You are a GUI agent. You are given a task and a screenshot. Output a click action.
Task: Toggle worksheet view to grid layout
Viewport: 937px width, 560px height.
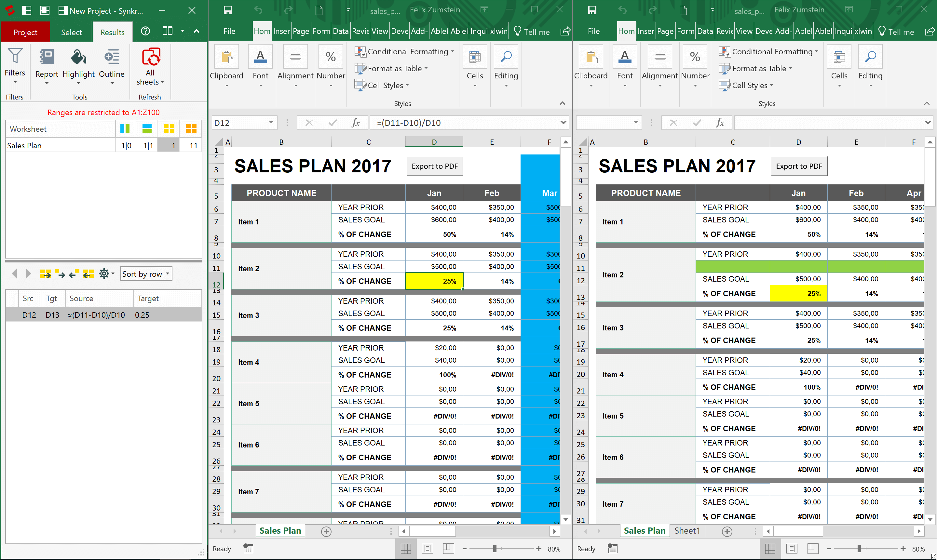point(170,128)
